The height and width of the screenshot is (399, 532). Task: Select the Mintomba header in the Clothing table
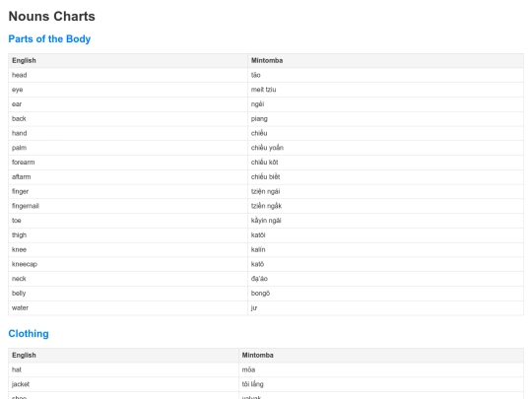[381, 356]
